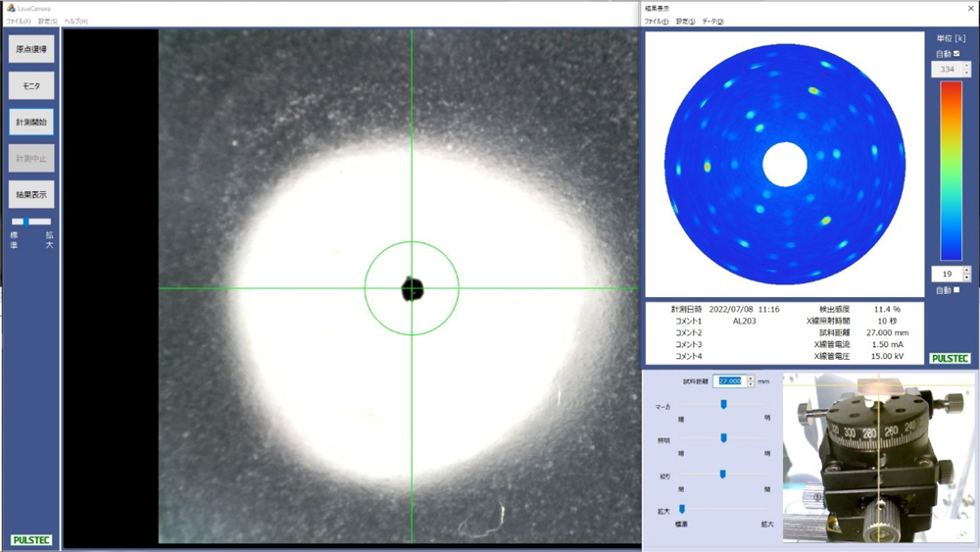Open 設定 menu in LaueCamera window
980x552 pixels.
tap(47, 22)
